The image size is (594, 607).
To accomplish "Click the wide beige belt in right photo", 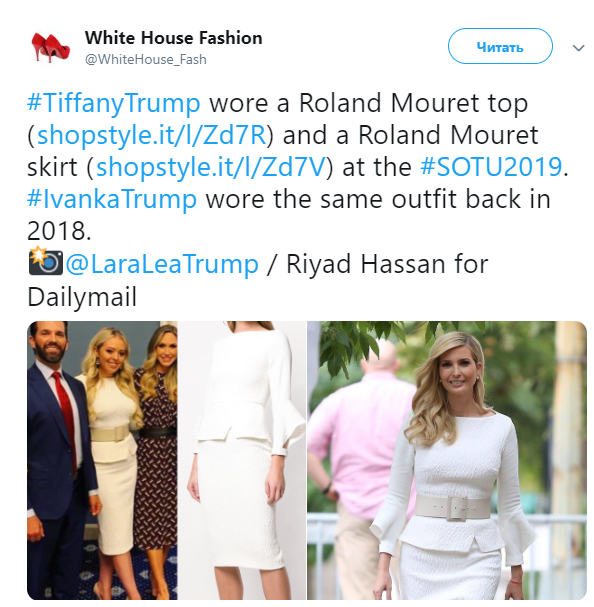I will [453, 507].
